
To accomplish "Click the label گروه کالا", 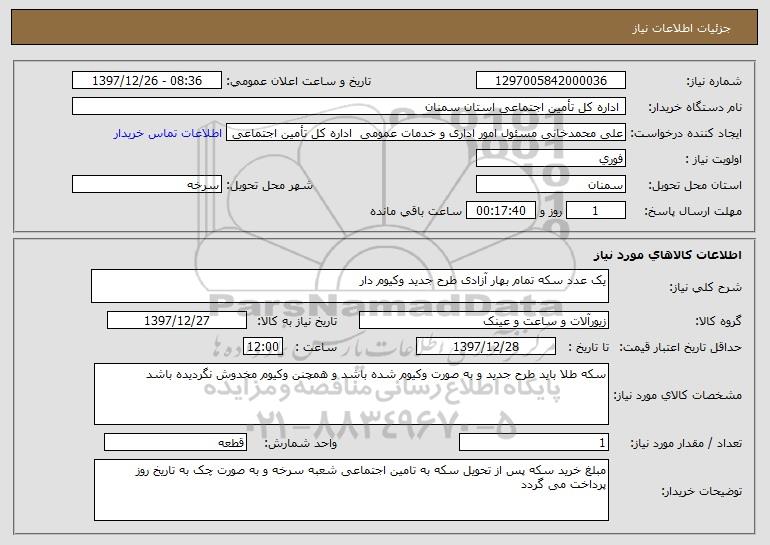I will coord(718,322).
